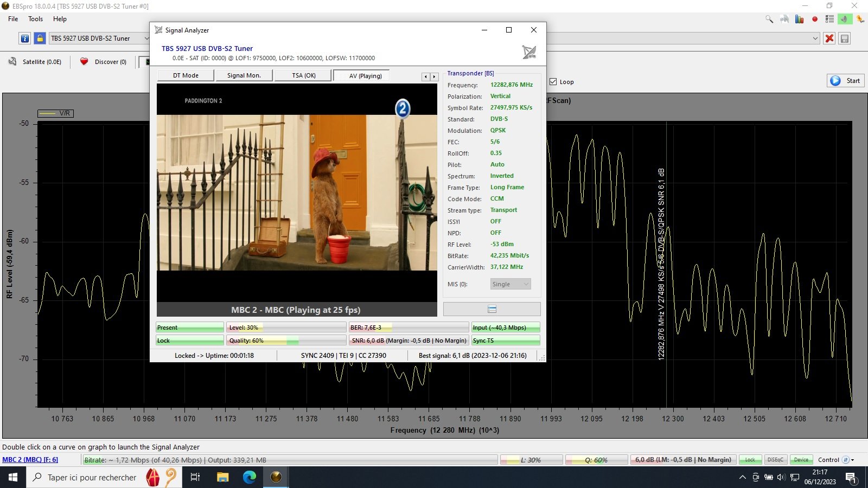Open the Tools menu
Image resolution: width=868 pixels, height=488 pixels.
[x=35, y=19]
